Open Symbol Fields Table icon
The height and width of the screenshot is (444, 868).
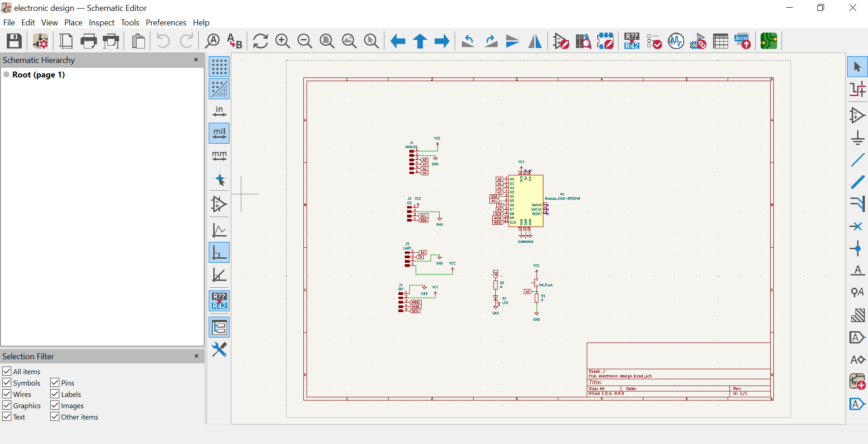720,41
